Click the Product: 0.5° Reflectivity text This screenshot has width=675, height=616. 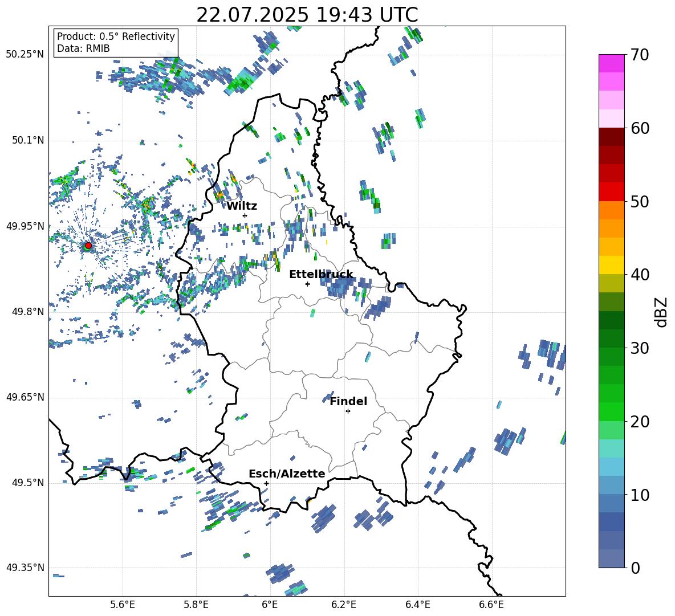pos(116,36)
